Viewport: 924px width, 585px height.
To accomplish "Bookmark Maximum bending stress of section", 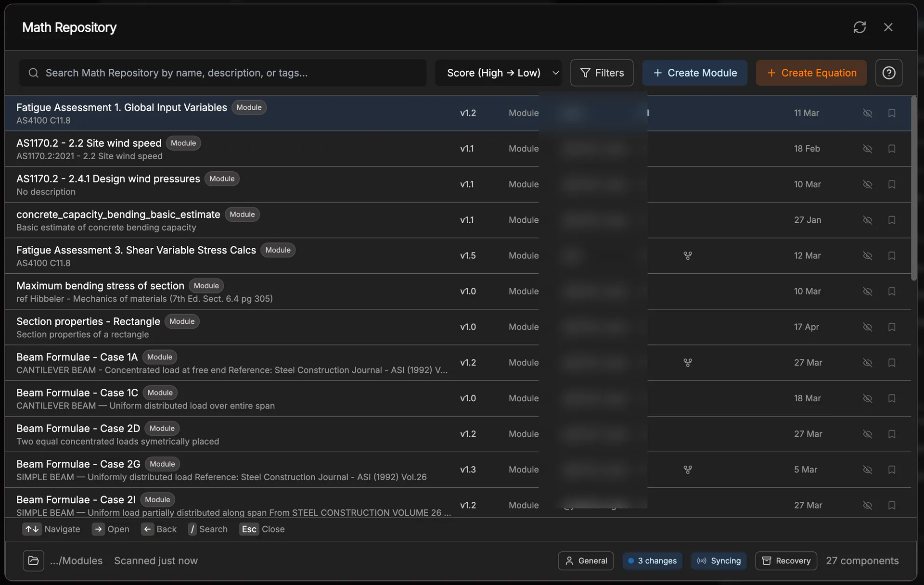I will click(892, 291).
